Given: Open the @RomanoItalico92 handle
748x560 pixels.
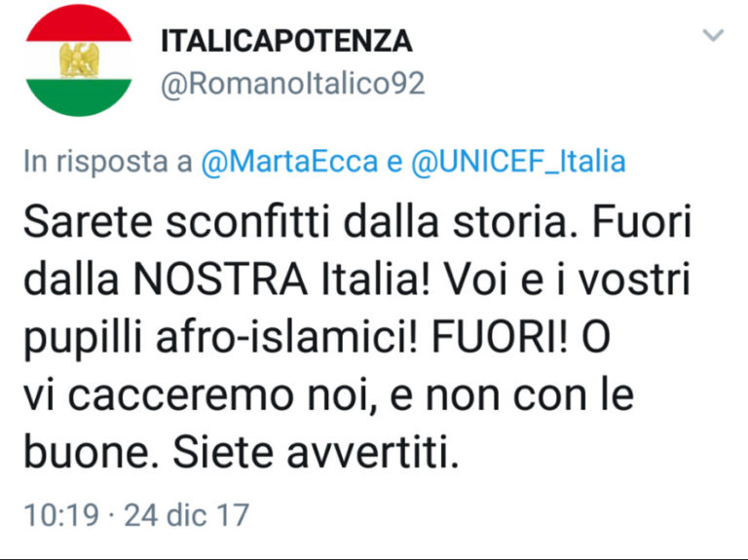Looking at the screenshot, I should click(292, 84).
